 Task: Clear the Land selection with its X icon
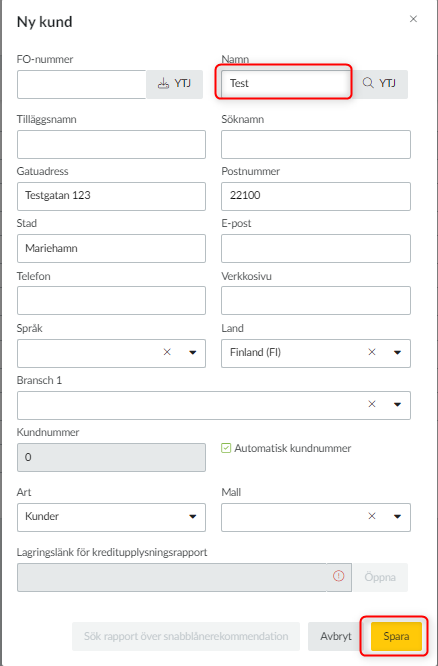[372, 352]
